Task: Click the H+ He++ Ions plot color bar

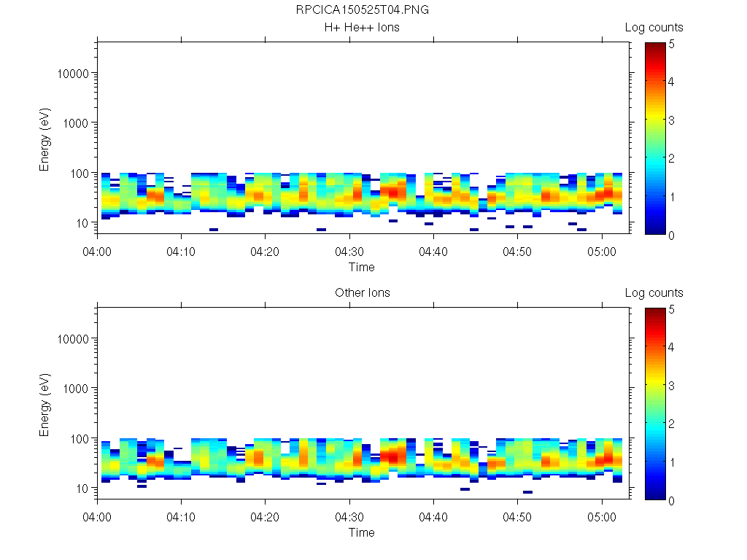Action: (655, 138)
